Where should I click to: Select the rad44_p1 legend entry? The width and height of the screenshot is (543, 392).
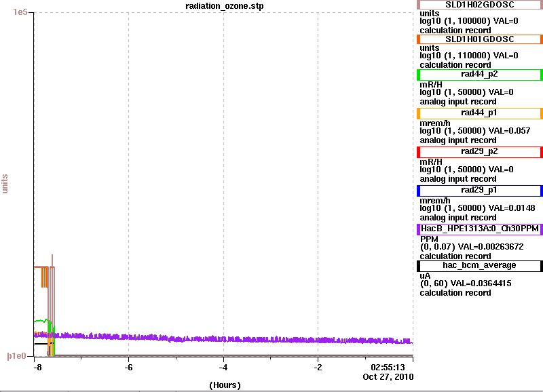pos(480,113)
